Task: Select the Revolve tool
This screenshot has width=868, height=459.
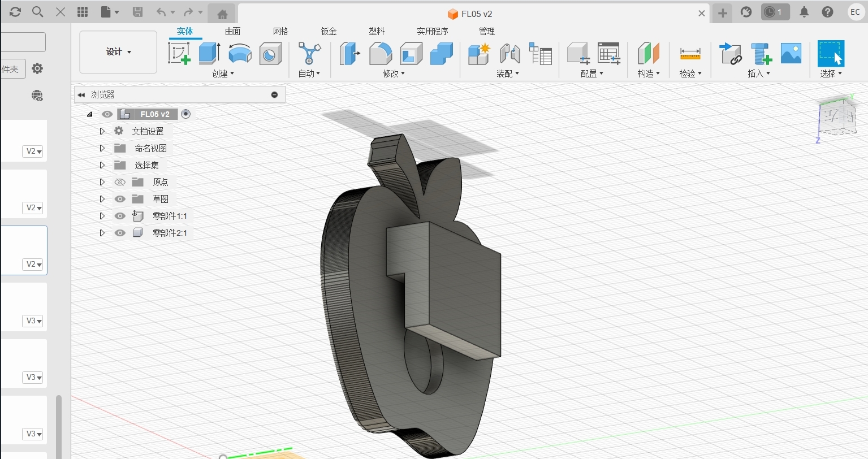Action: [x=240, y=54]
